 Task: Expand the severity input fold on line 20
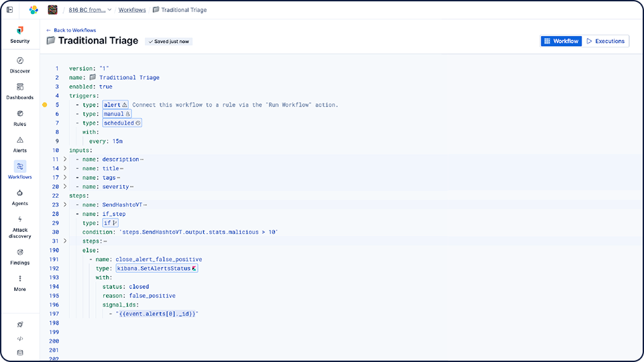coord(65,186)
